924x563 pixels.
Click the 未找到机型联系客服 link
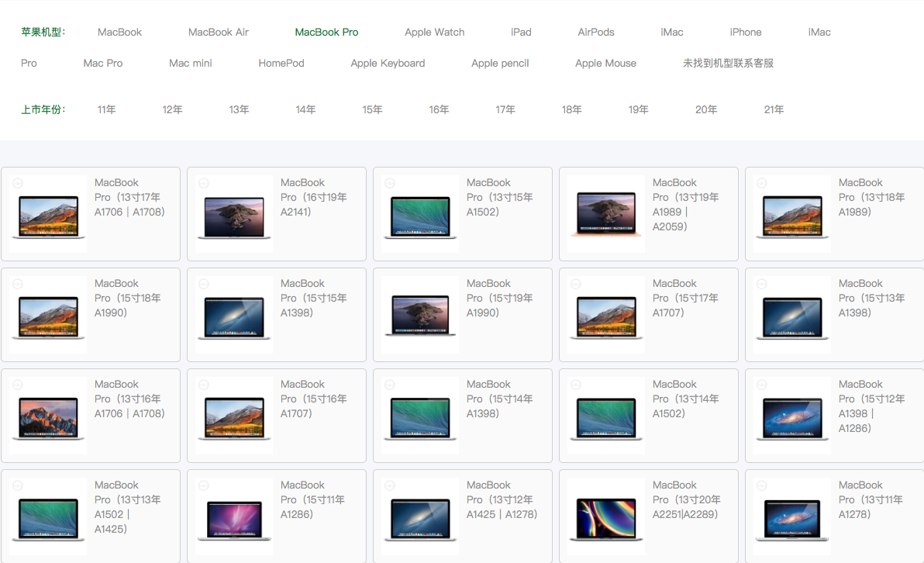[x=728, y=63]
